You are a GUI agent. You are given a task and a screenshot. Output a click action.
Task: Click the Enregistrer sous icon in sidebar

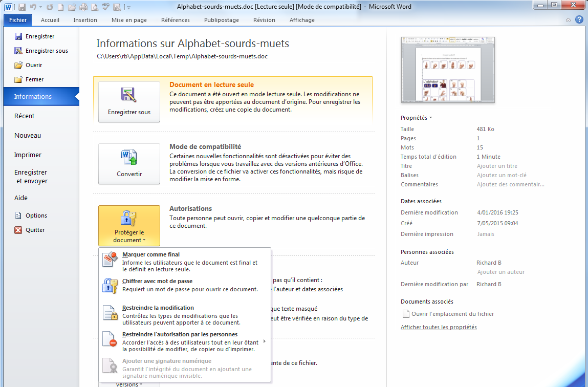click(x=18, y=51)
